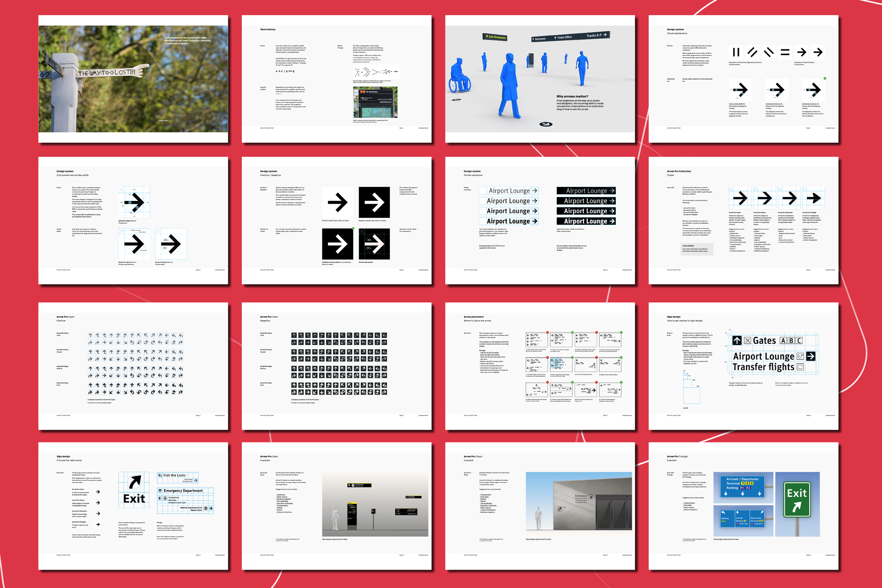Open the How to get started page
This screenshot has width=882, height=588.
click(x=743, y=366)
